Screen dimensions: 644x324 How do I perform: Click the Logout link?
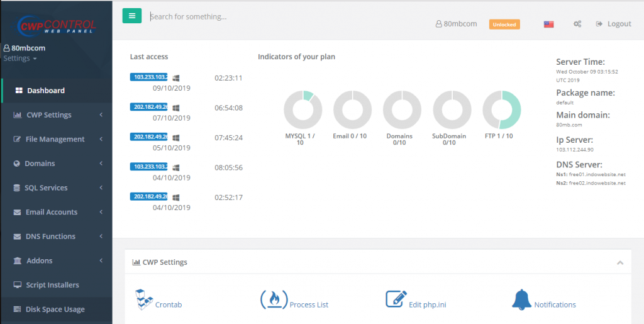tap(613, 24)
